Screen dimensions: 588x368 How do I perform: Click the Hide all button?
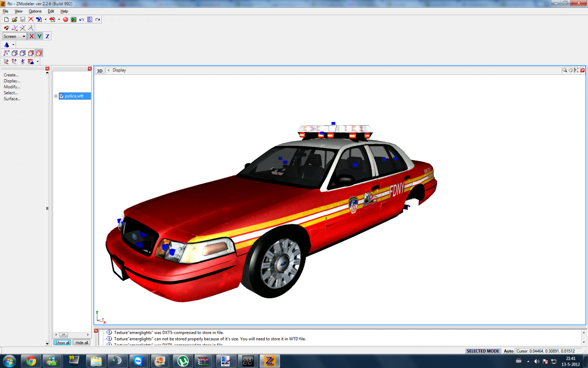pyautogui.click(x=82, y=343)
